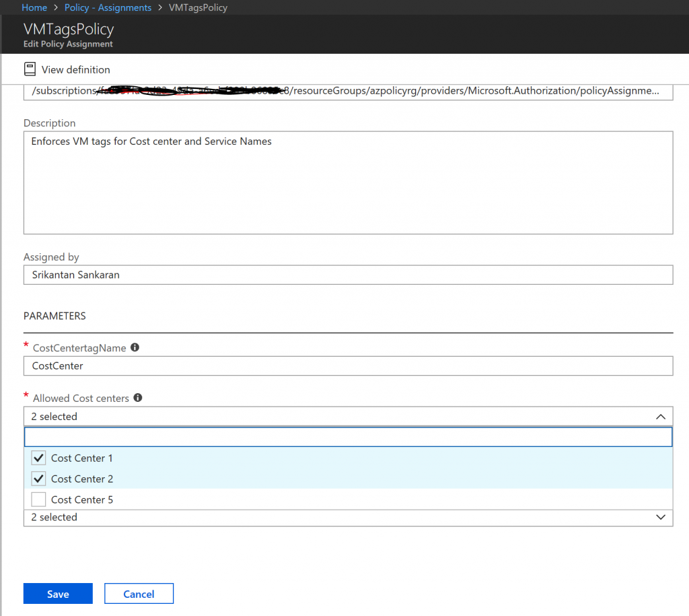Open the Policy - Assignments breadcrumb
This screenshot has height=616, width=689.
pos(108,7)
